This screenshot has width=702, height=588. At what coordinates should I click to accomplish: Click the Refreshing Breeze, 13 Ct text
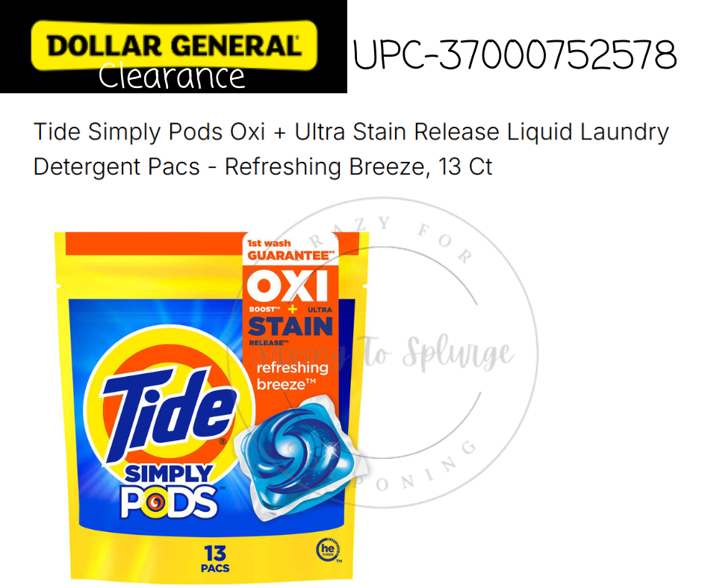click(358, 166)
